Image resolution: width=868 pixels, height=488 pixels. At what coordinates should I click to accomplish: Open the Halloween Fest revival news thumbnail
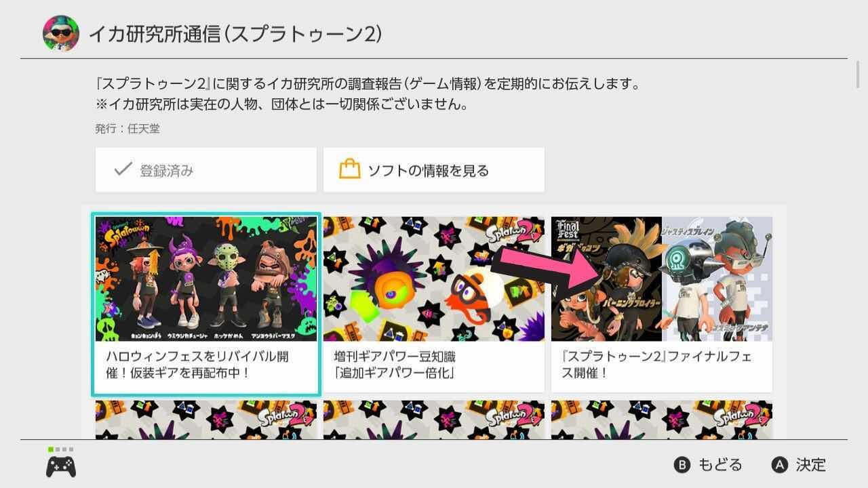[206, 279]
